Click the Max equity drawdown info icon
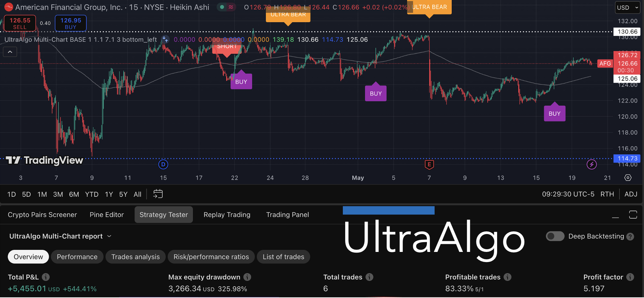 pyautogui.click(x=247, y=277)
